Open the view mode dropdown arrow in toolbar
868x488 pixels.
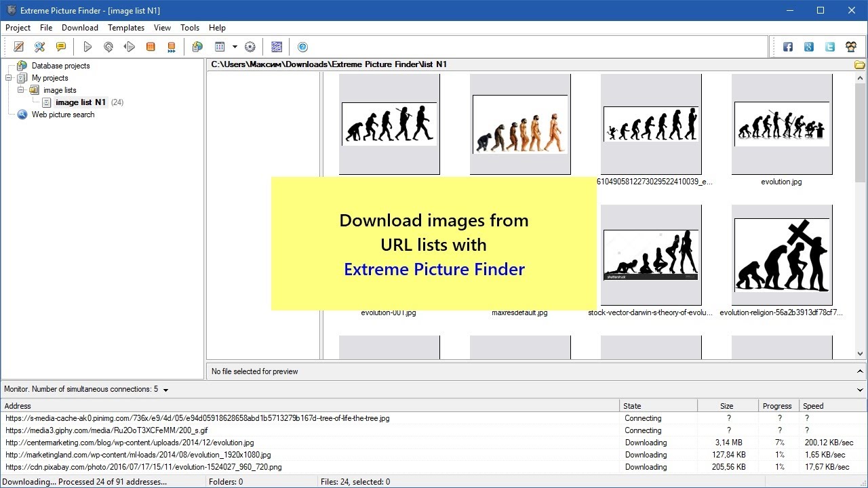pos(235,47)
